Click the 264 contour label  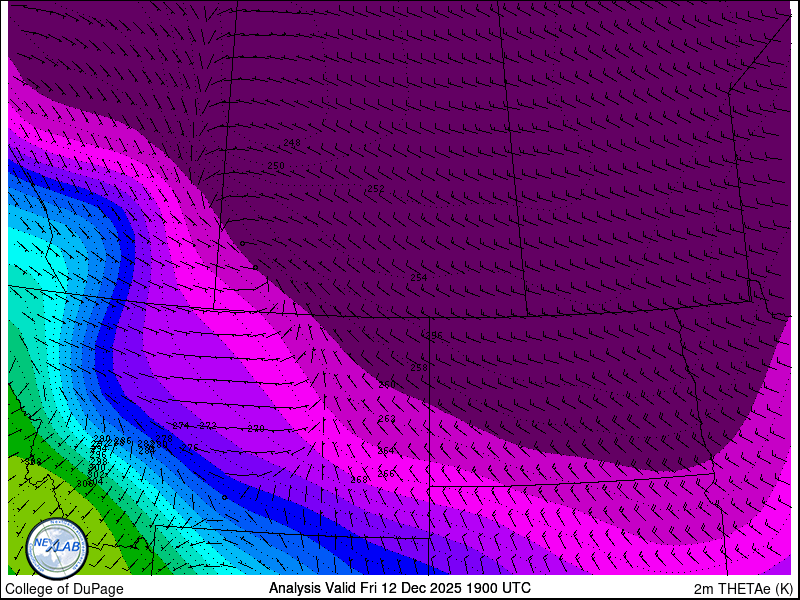coord(386,451)
